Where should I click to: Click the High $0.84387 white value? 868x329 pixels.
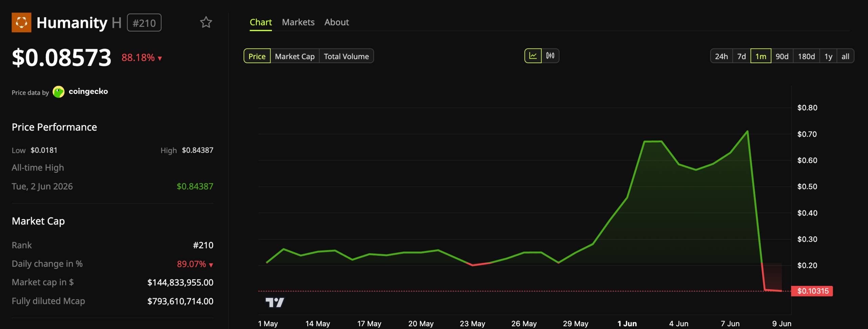(x=197, y=150)
